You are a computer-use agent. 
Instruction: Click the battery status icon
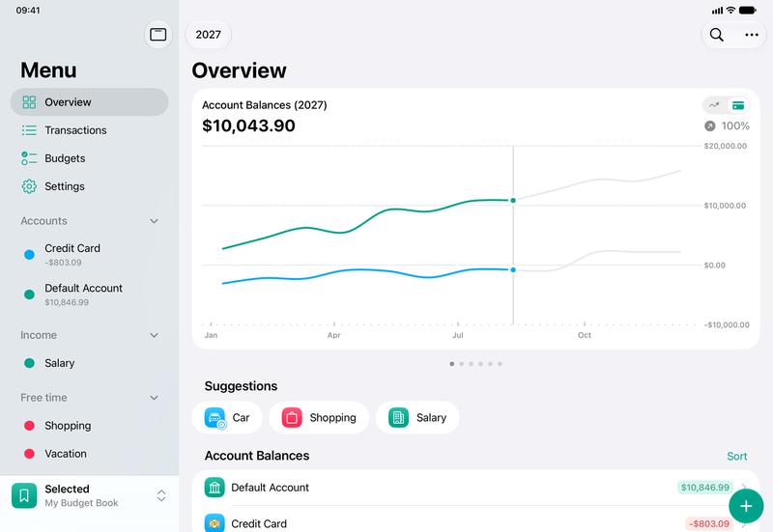pos(747,10)
